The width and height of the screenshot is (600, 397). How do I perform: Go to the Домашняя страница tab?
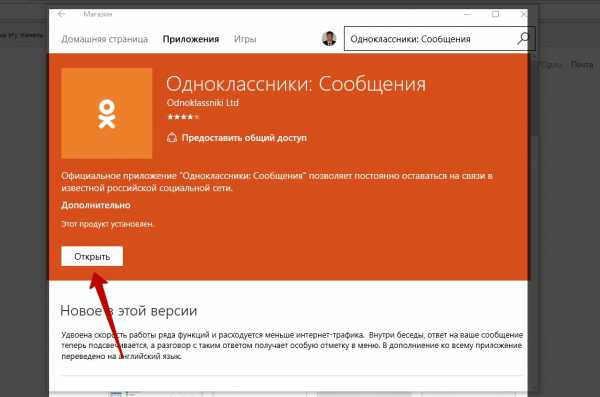pos(104,39)
